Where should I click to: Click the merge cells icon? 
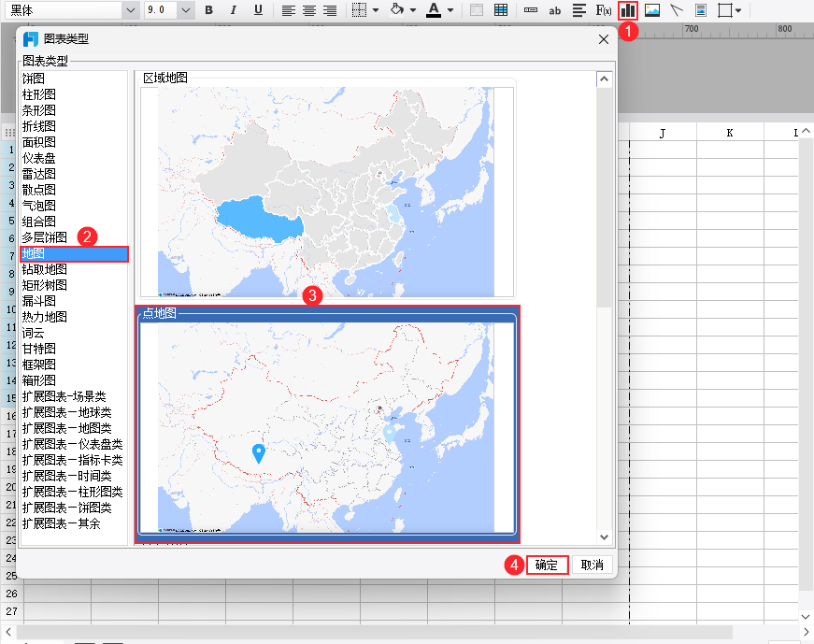476,10
